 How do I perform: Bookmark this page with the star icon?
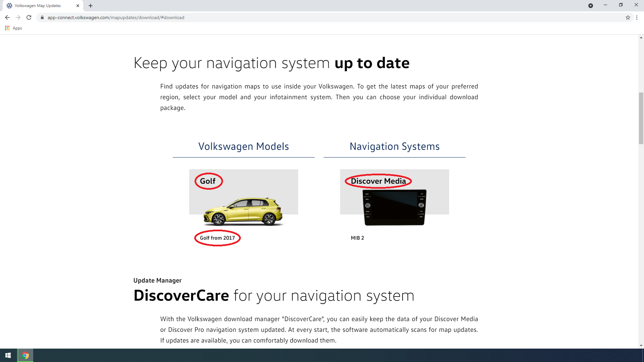[x=628, y=17]
